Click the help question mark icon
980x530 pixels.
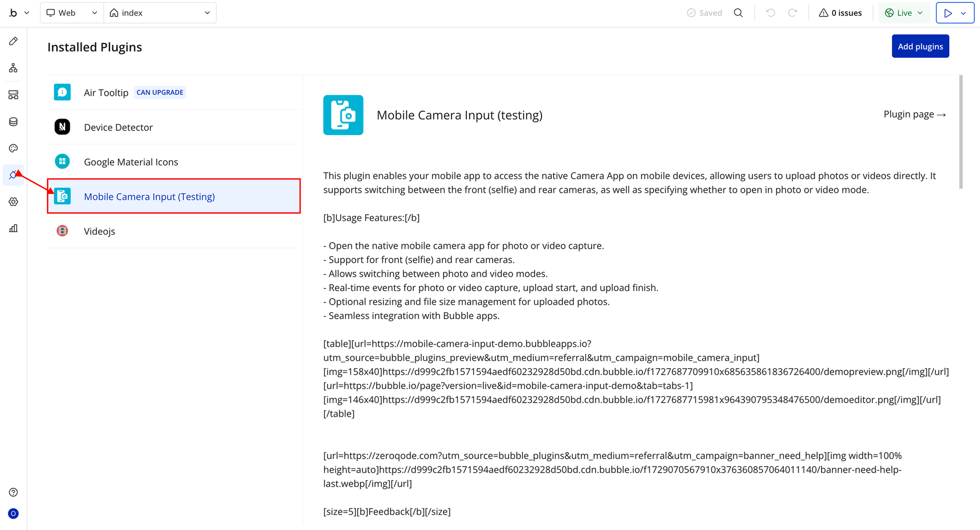coord(13,492)
